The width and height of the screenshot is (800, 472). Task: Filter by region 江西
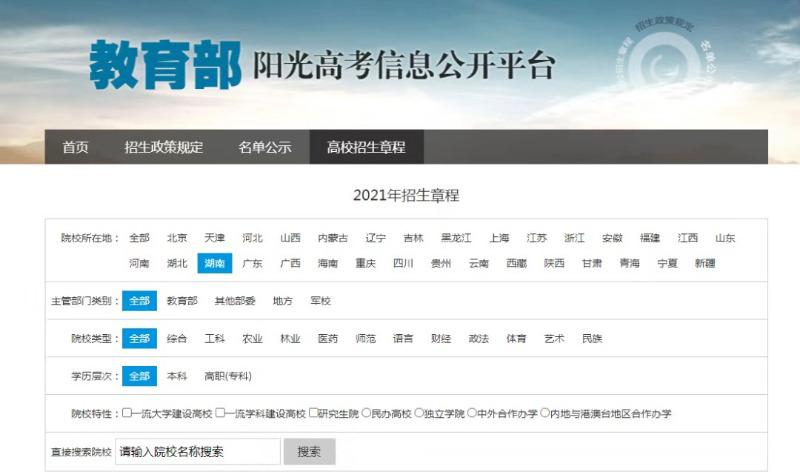688,238
